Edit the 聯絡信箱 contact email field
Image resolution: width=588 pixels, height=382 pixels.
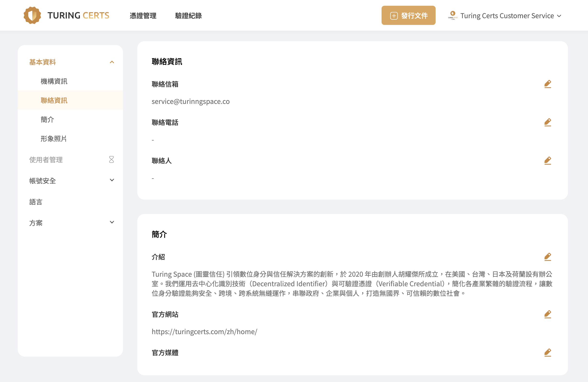click(548, 84)
